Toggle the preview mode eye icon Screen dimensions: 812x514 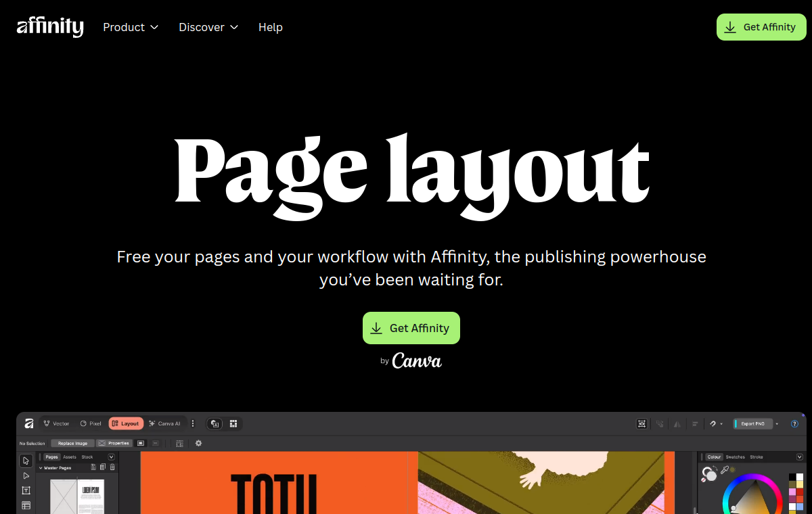641,423
